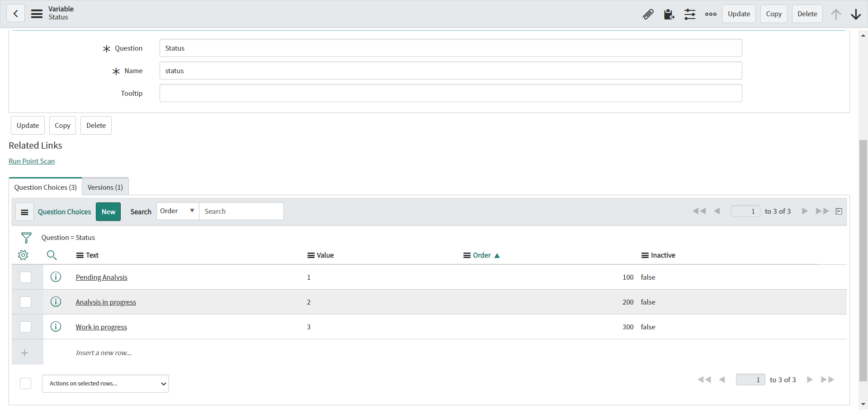Select the Question Choices tab
868x413 pixels.
(x=45, y=187)
